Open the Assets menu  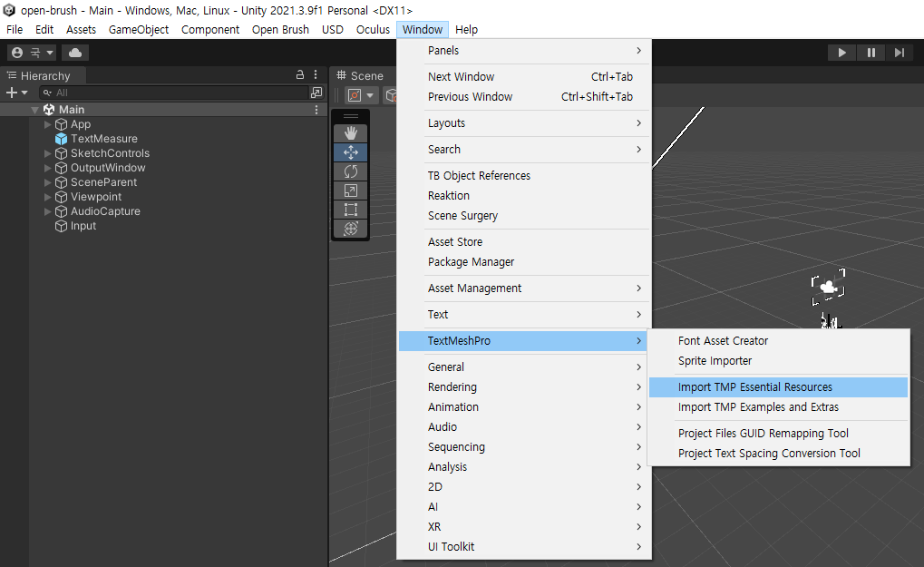81,29
